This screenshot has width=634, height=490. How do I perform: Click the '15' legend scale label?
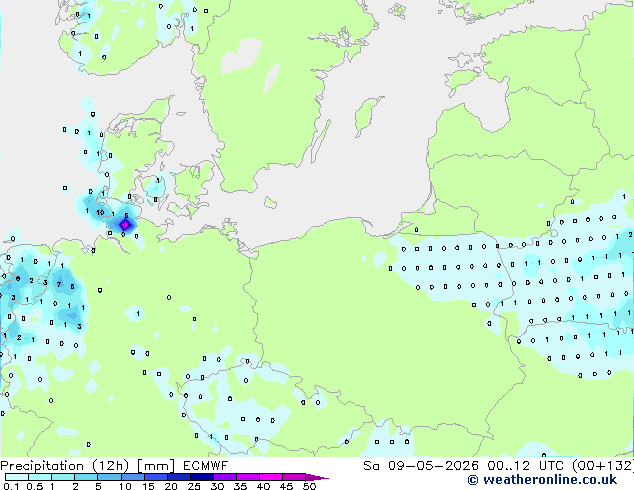click(148, 486)
